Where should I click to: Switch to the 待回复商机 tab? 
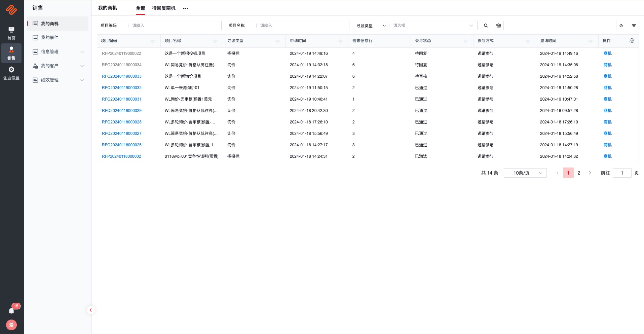point(164,8)
